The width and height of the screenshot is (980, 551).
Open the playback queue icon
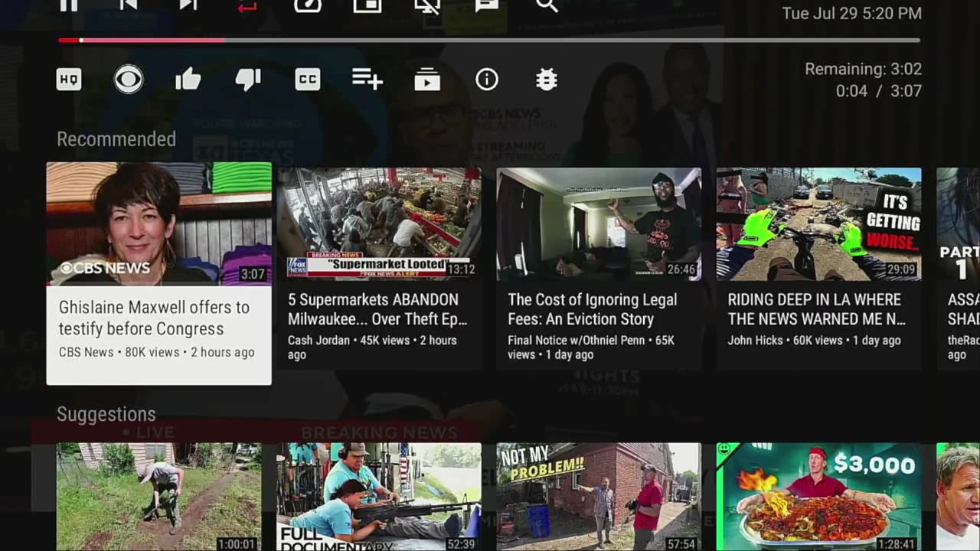tap(427, 80)
